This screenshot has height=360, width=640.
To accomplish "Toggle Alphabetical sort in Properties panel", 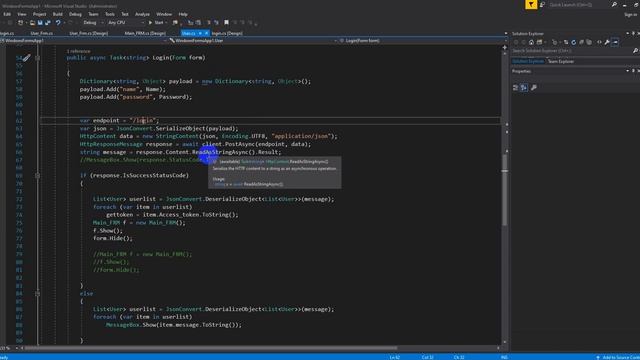I will [524, 87].
